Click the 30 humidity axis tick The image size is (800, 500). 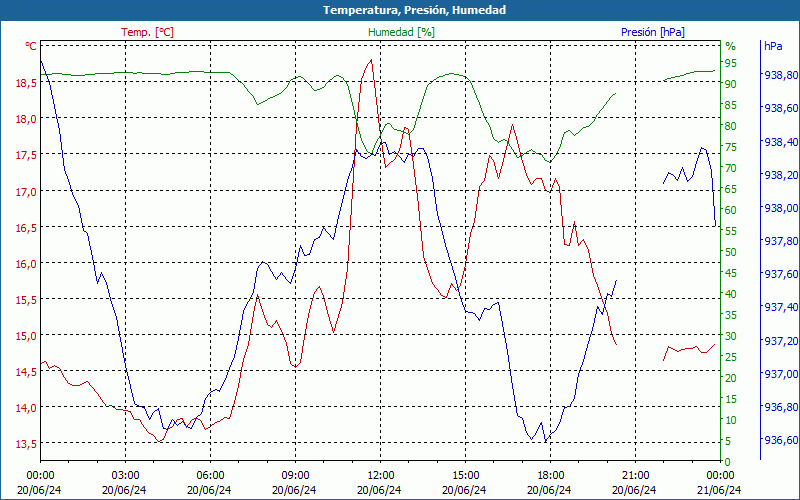[x=731, y=336]
